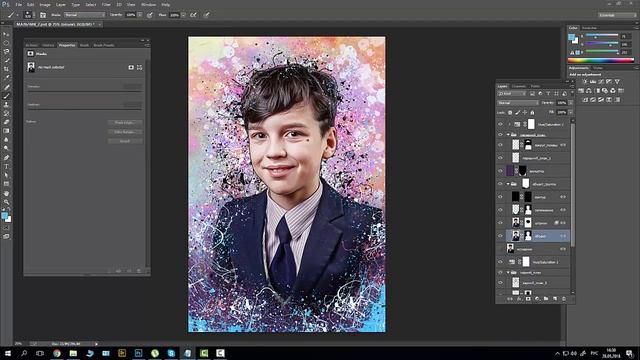Toggle pressure for opacity button
640x360 pixels.
pyautogui.click(x=150, y=15)
